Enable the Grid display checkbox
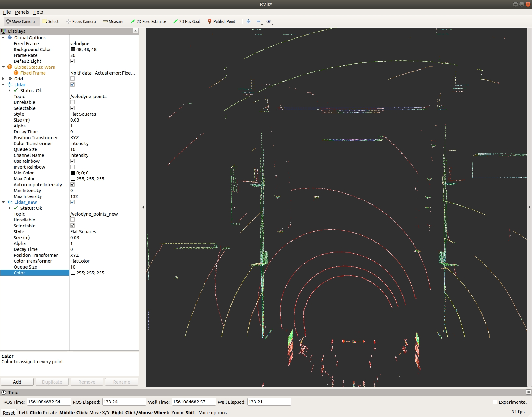 coord(72,79)
